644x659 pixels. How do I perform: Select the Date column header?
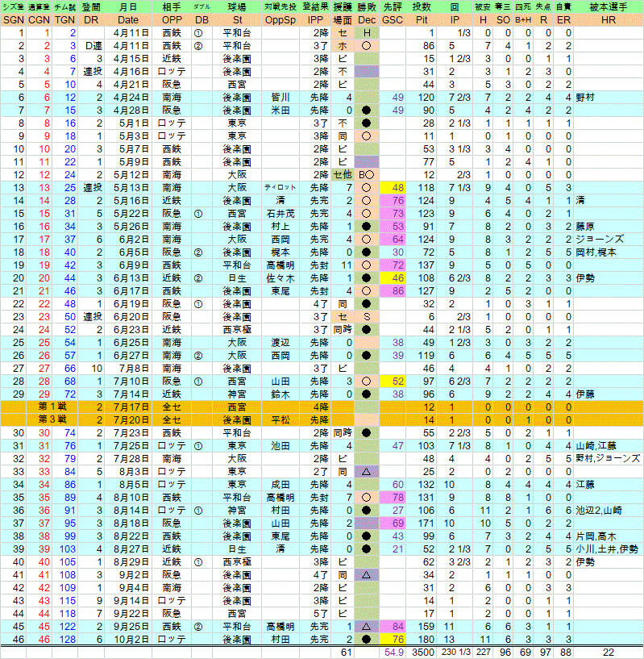coord(128,20)
